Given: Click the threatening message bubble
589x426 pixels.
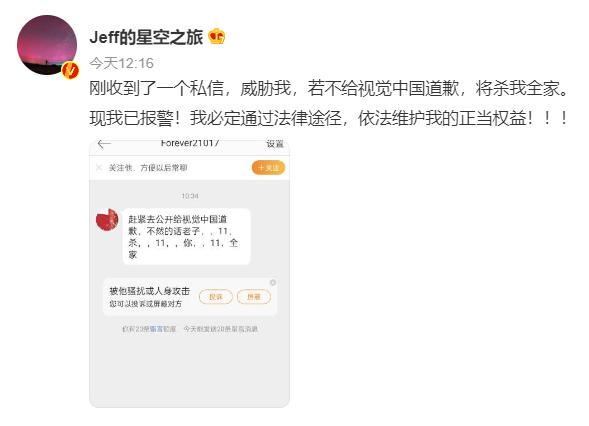Looking at the screenshot, I should [x=186, y=236].
